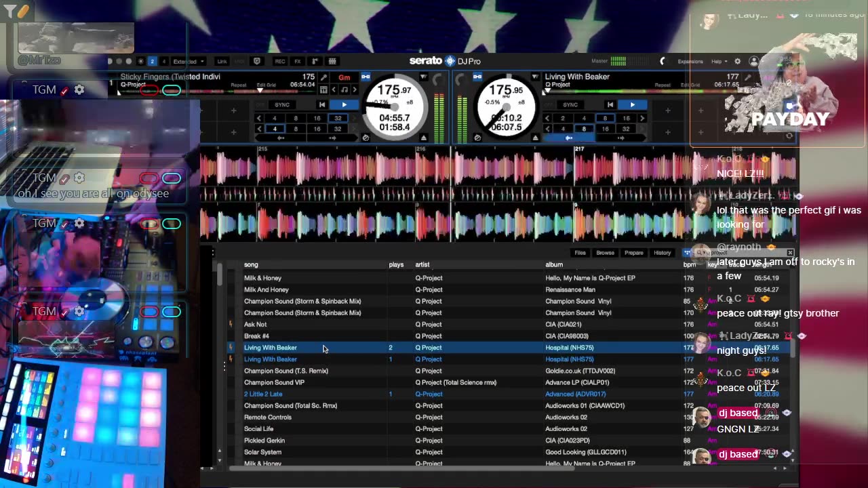
Task: Toggle SYNC on the left deck
Action: click(x=282, y=104)
